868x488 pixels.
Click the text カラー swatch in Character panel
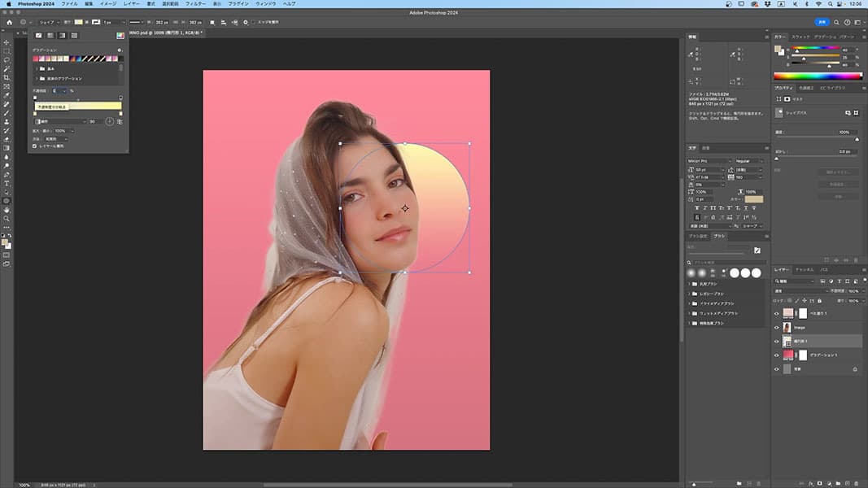pyautogui.click(x=754, y=198)
